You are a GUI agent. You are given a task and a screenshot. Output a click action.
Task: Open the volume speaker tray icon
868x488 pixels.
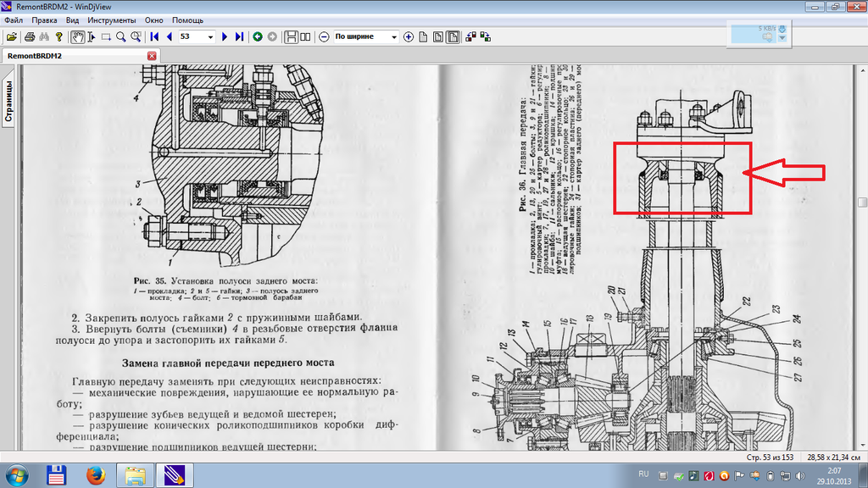pos(800,476)
